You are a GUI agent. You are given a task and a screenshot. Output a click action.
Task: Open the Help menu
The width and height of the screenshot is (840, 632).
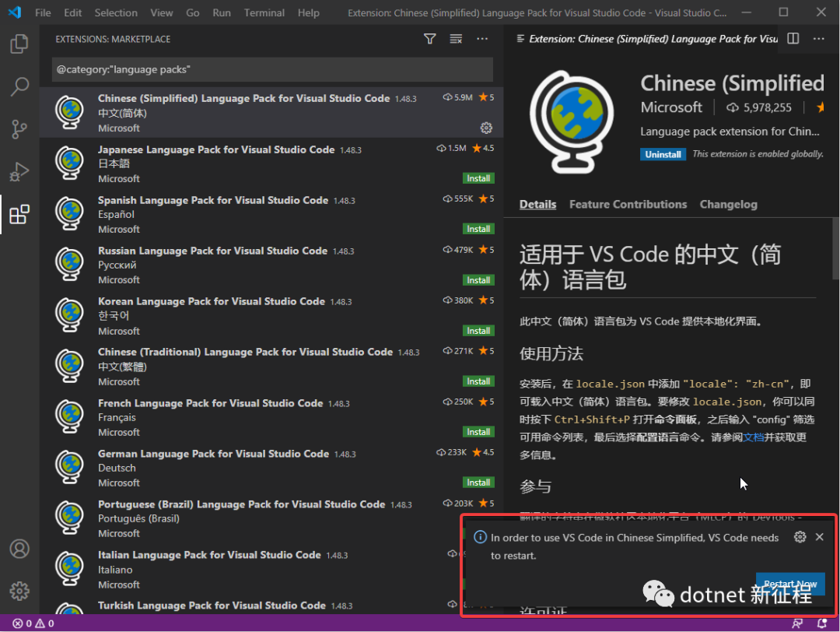tap(309, 13)
